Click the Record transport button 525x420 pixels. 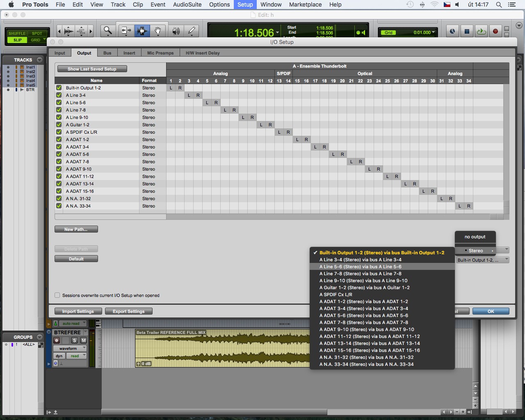click(x=495, y=31)
